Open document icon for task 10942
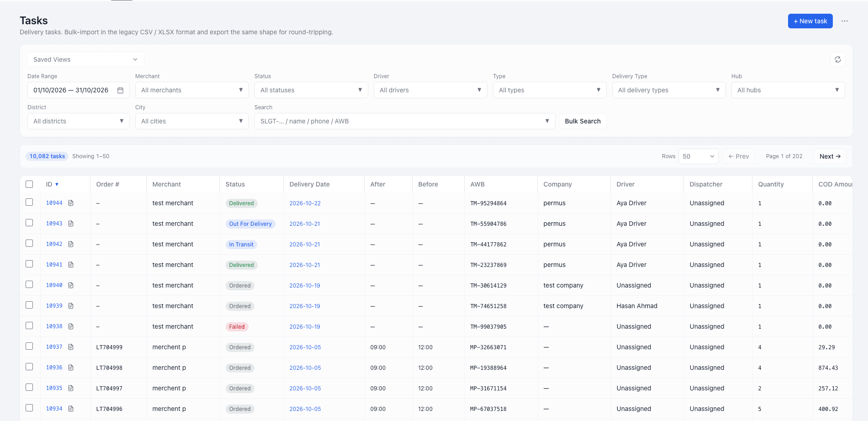 tap(71, 244)
